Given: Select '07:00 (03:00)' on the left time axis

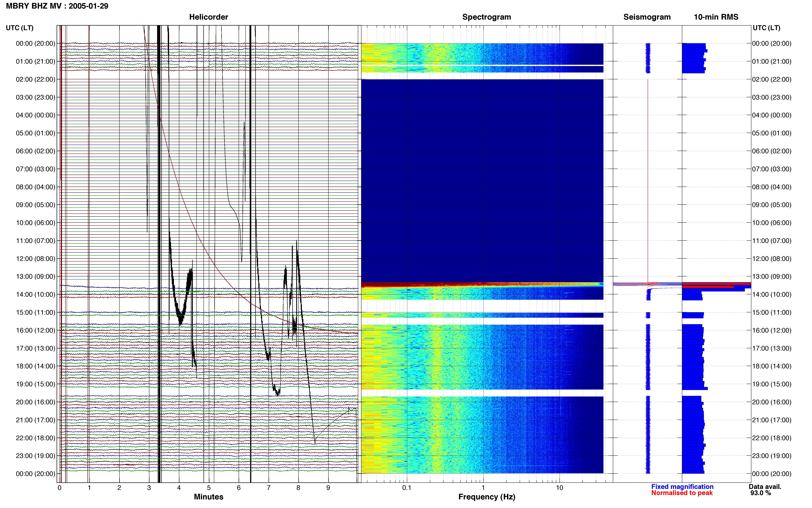Looking at the screenshot, I should (x=36, y=169).
